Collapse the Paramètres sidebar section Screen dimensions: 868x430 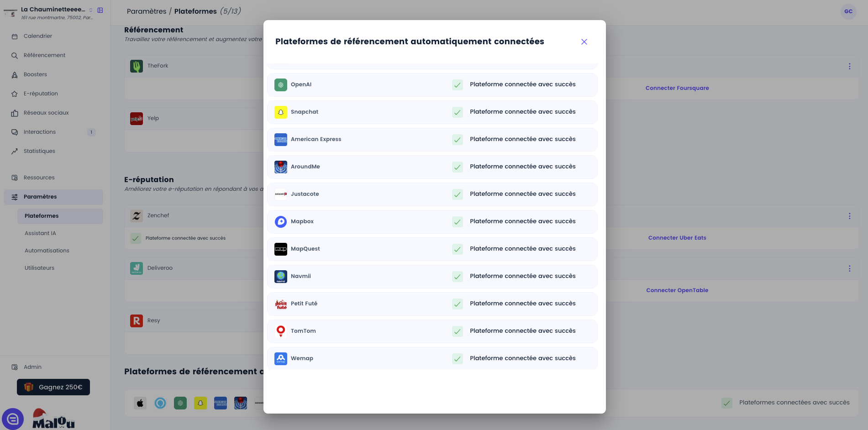53,197
